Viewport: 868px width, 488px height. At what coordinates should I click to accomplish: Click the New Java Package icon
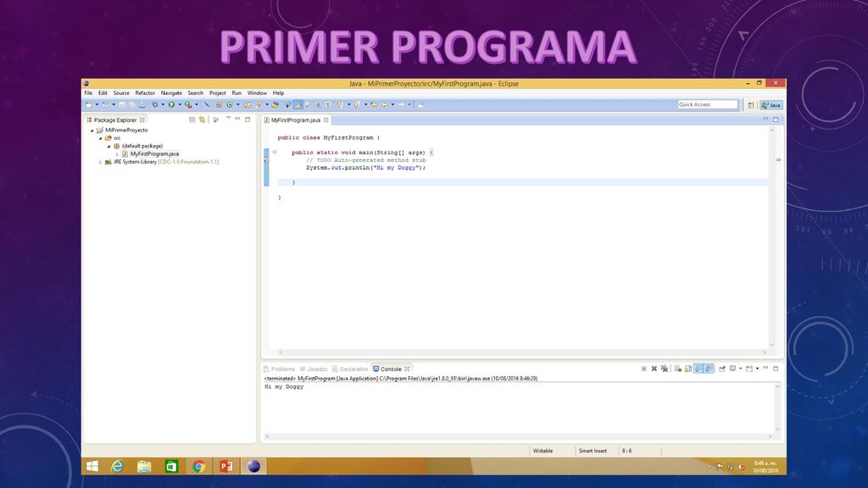219,104
